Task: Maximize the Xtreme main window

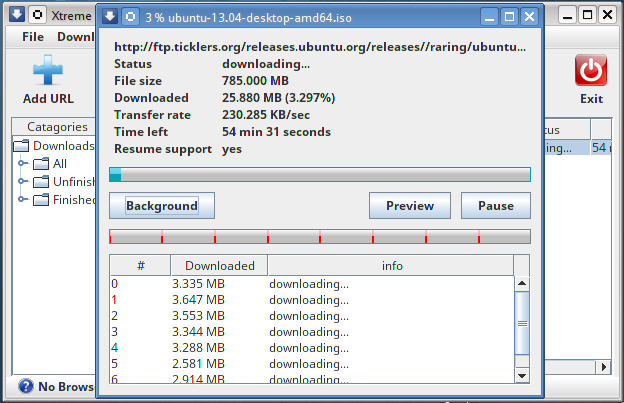Action: tap(587, 15)
